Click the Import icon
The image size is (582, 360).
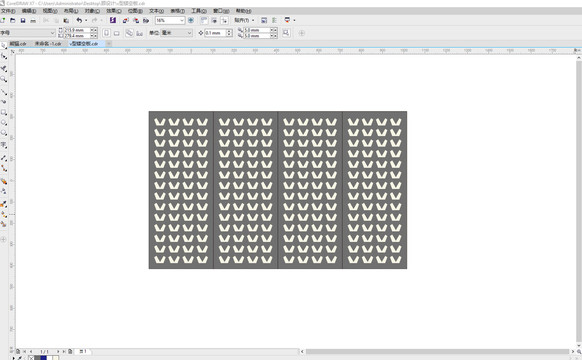coord(126,20)
